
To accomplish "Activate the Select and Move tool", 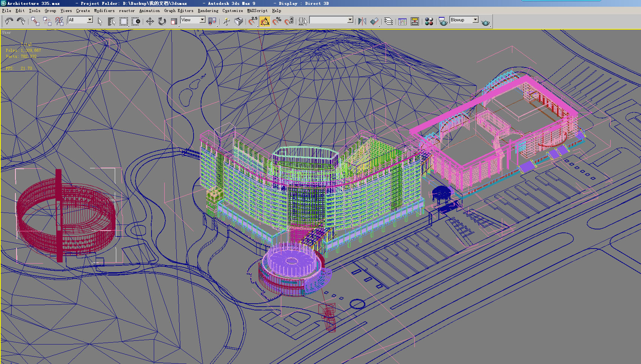I will tap(150, 21).
